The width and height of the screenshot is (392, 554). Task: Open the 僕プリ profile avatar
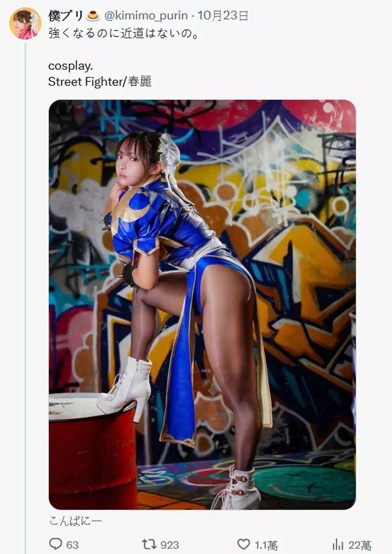(x=26, y=23)
